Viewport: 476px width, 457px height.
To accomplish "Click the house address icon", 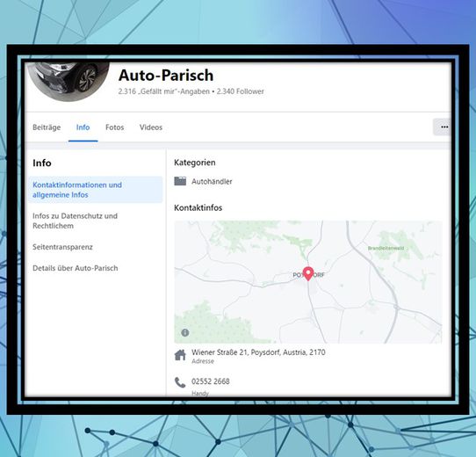I will 180,355.
